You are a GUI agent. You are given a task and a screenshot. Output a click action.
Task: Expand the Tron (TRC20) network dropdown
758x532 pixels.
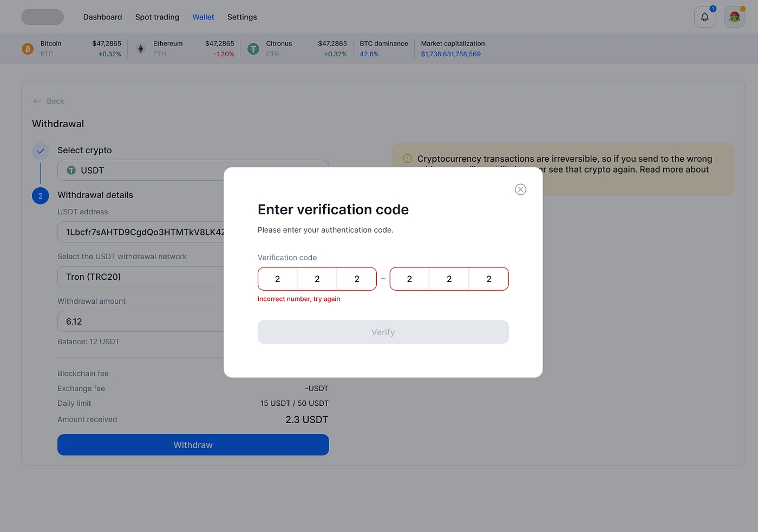141,277
